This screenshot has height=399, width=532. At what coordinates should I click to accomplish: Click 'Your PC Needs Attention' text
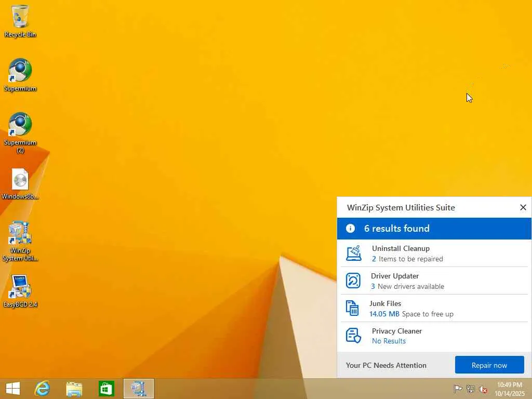click(x=386, y=365)
